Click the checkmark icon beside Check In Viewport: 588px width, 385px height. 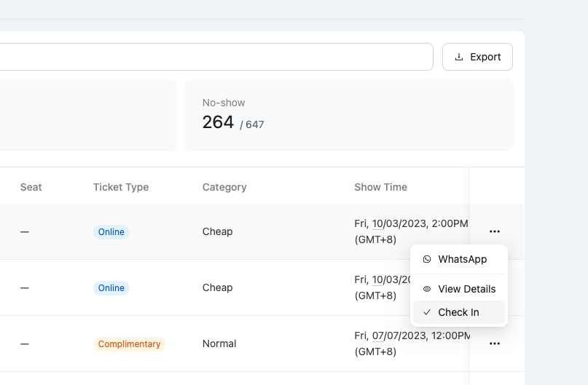click(x=427, y=312)
